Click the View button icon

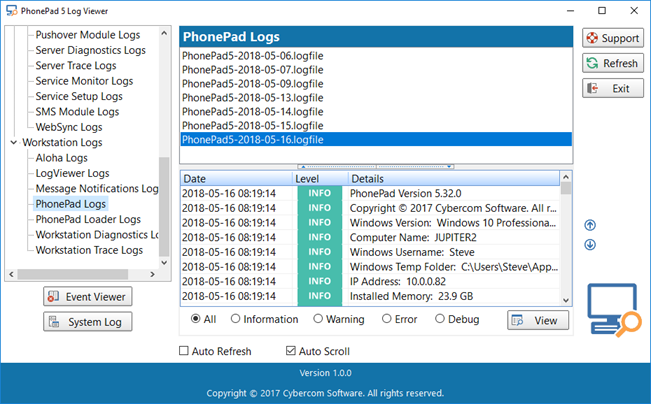coord(518,321)
